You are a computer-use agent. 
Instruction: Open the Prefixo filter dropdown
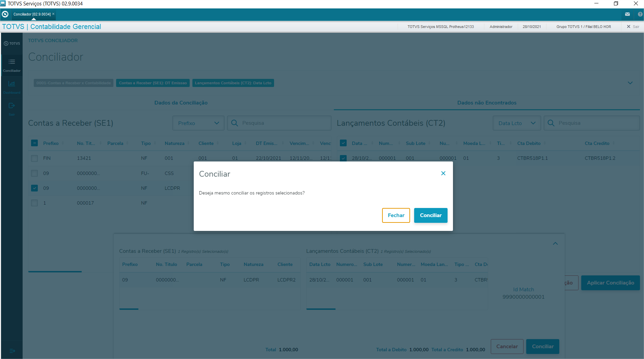point(198,123)
